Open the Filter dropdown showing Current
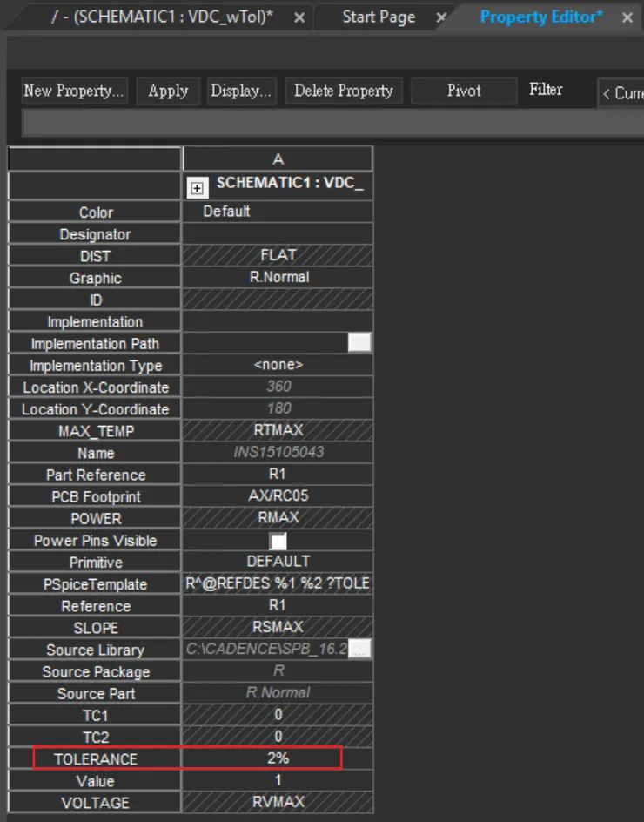This screenshot has width=644, height=822. coord(622,93)
